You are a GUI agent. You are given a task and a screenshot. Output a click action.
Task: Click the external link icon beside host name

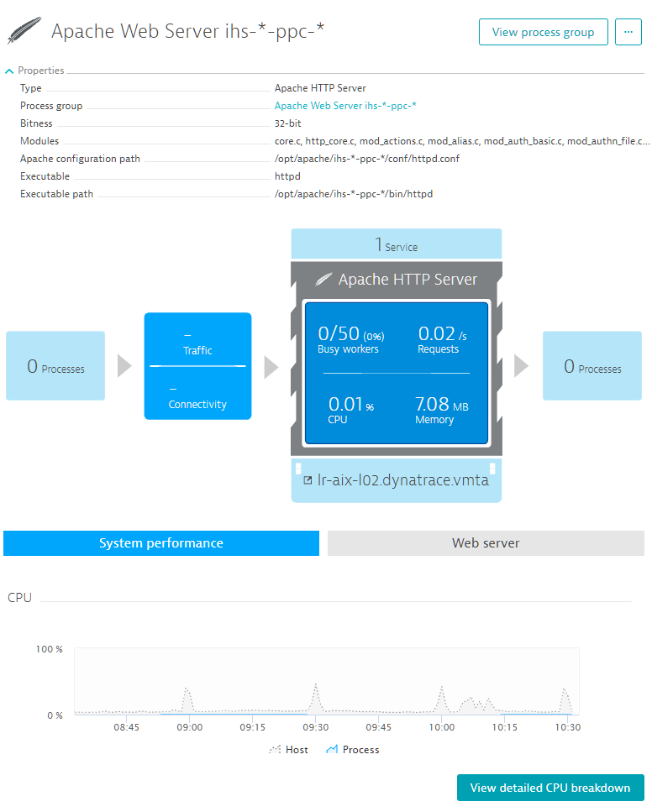[308, 480]
